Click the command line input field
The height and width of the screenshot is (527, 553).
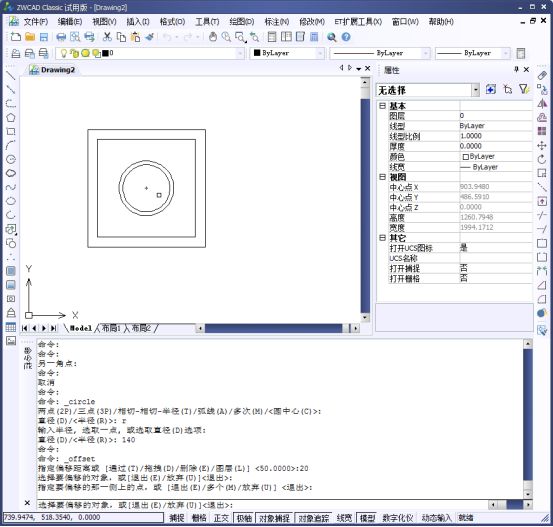point(262,505)
